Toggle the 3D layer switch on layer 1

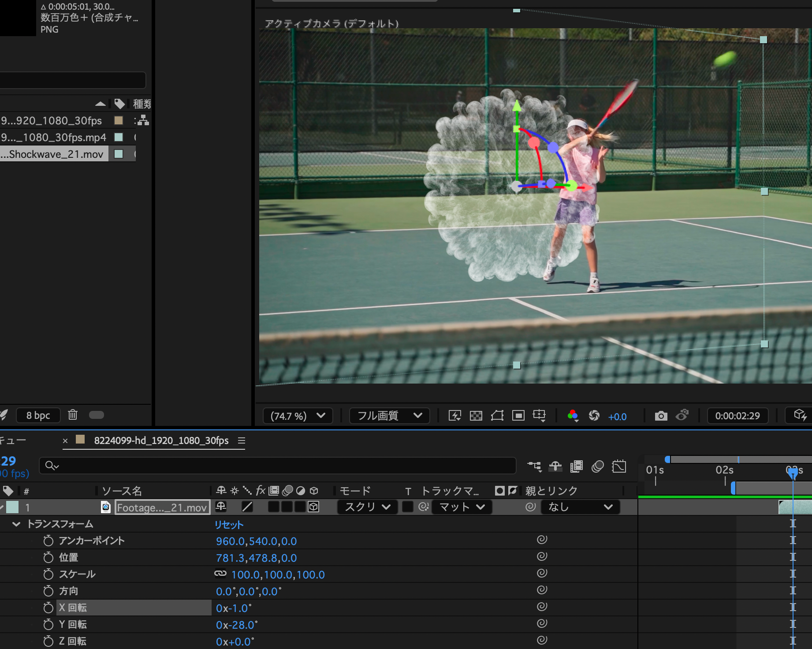(x=313, y=507)
